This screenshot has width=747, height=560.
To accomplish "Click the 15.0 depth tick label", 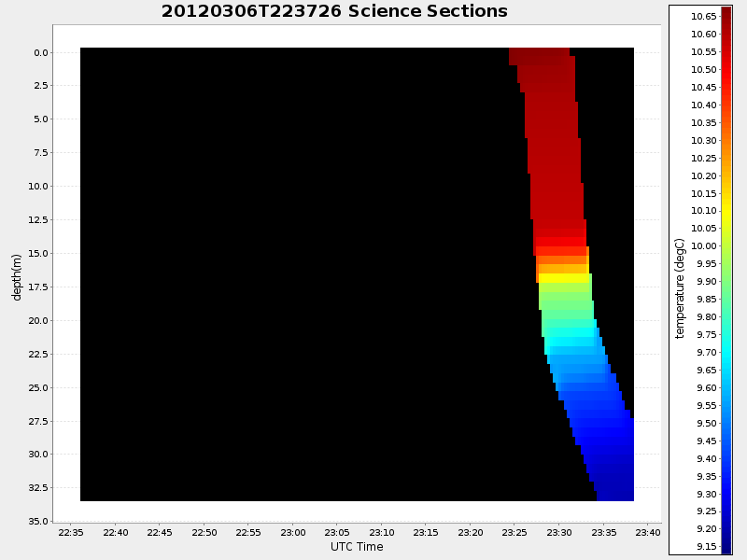I will click(38, 253).
